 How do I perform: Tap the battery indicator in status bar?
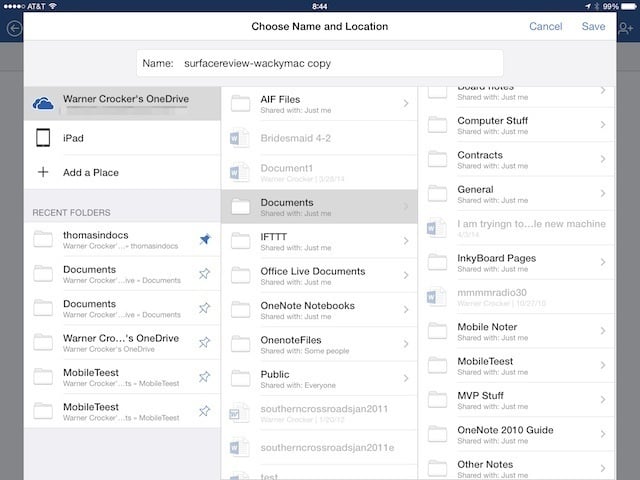pyautogui.click(x=629, y=6)
